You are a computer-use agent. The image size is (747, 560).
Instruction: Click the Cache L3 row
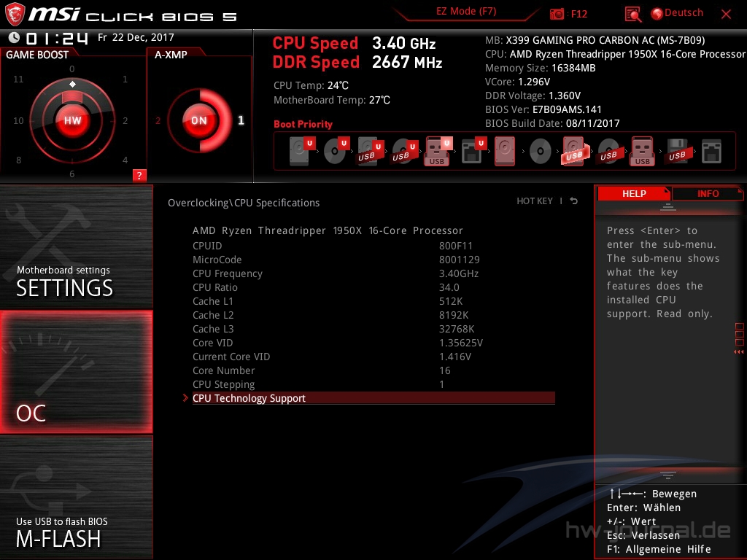(373, 329)
